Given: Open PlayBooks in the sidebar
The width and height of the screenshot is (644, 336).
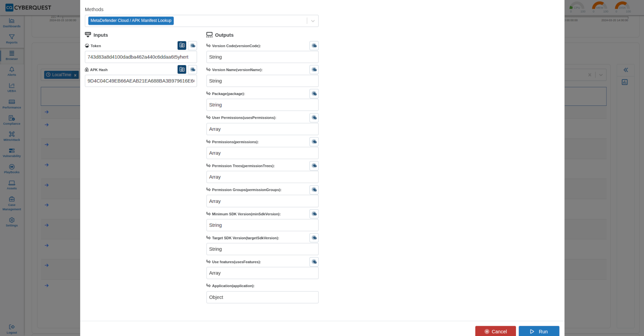Looking at the screenshot, I should click(12, 169).
